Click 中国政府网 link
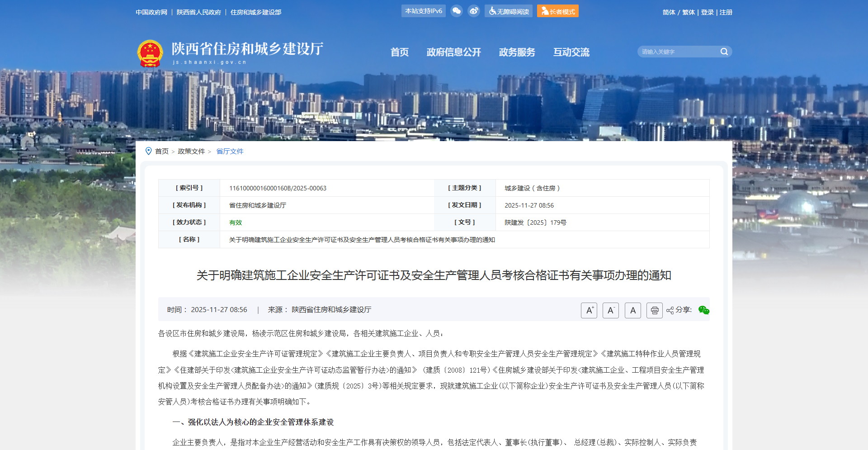This screenshot has height=450, width=868. 151,12
